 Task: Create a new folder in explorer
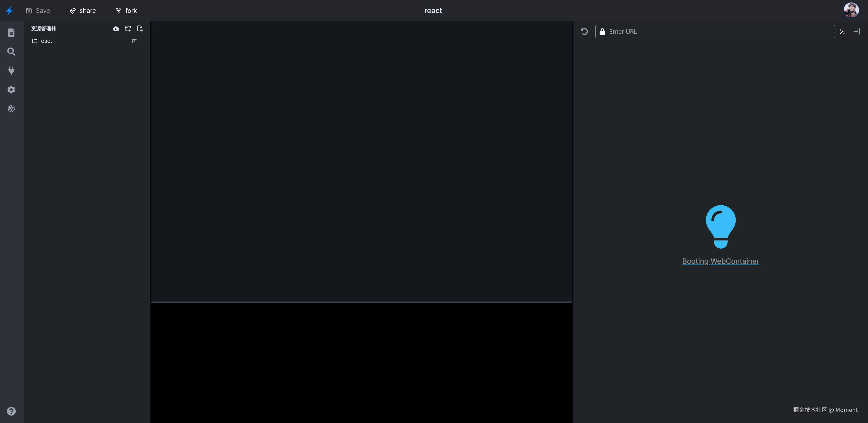coord(128,29)
